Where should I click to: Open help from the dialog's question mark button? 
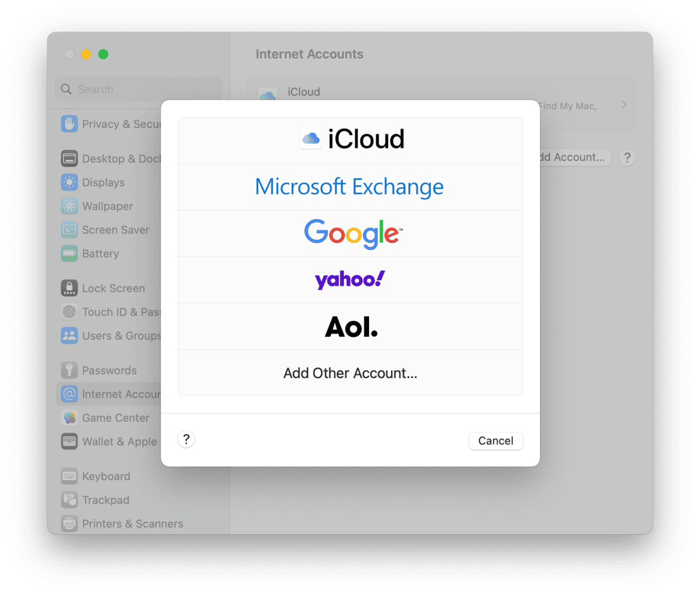(x=186, y=440)
